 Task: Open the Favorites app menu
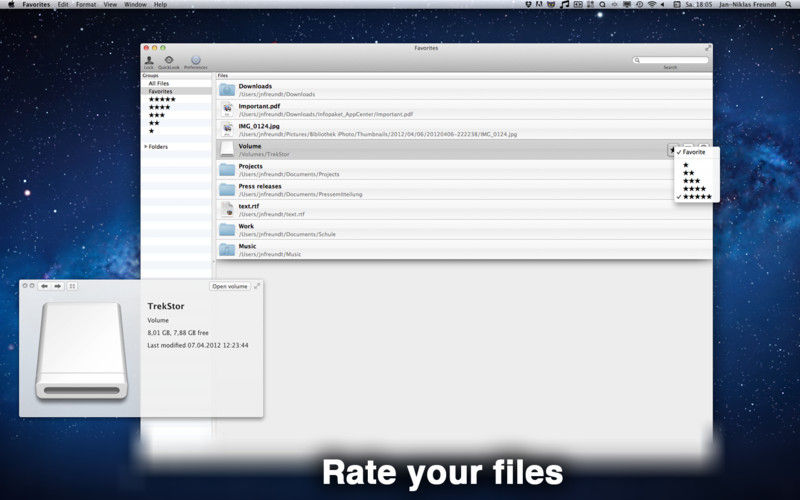tap(36, 4)
